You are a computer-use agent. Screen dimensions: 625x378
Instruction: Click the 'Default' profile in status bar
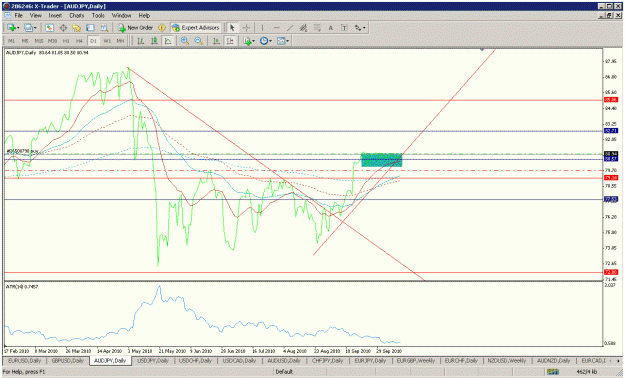(284, 372)
